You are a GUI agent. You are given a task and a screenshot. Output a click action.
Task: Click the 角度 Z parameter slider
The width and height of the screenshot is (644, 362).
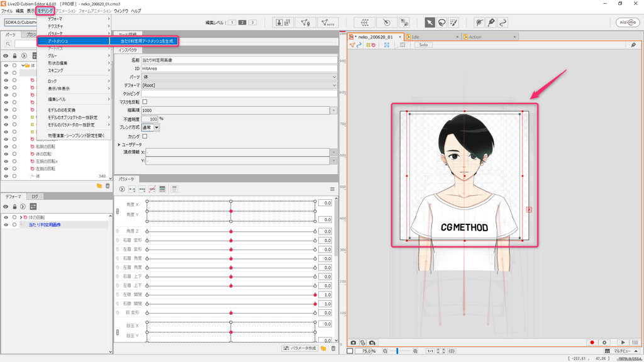click(231, 231)
